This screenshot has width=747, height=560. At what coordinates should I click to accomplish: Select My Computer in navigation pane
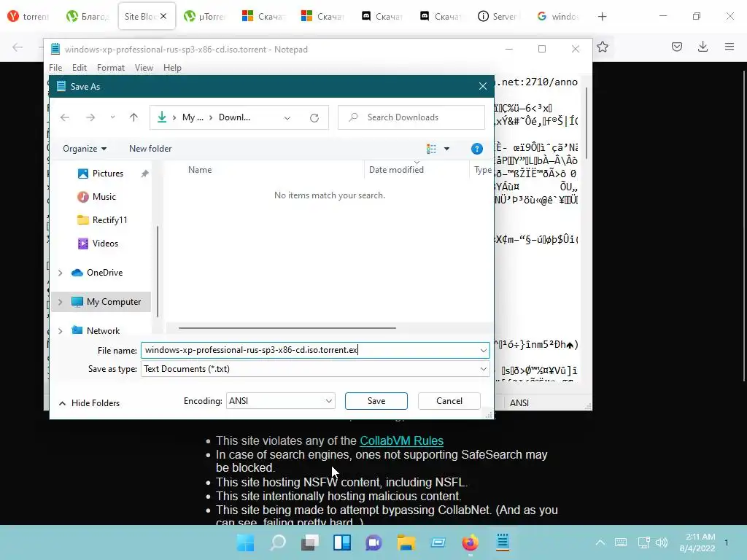tap(114, 302)
